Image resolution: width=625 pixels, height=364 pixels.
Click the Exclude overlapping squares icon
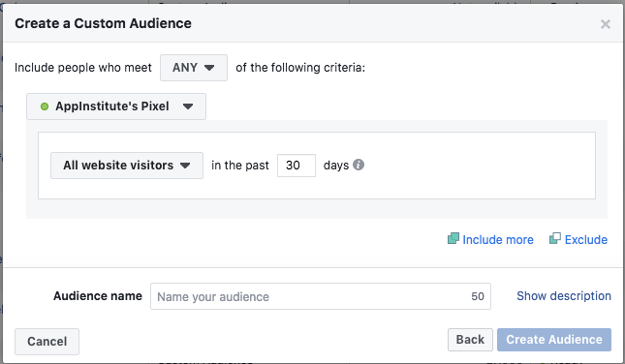(555, 238)
